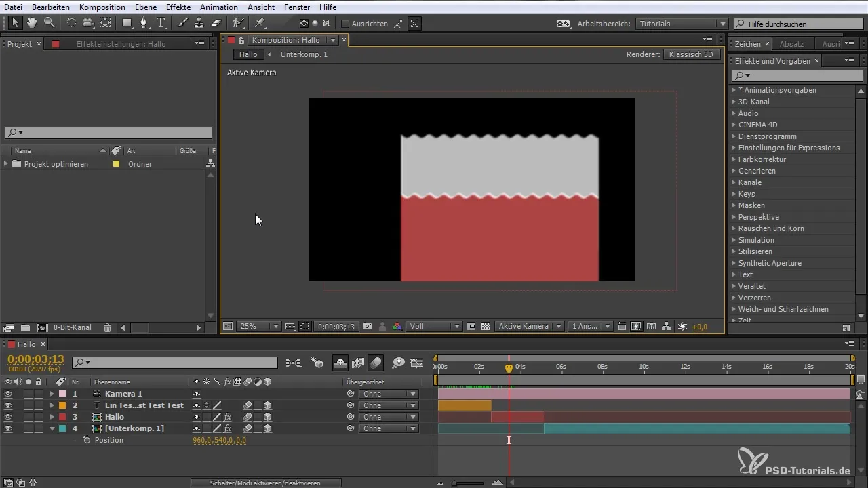Select the Hand tool
The width and height of the screenshot is (868, 488).
32,23
